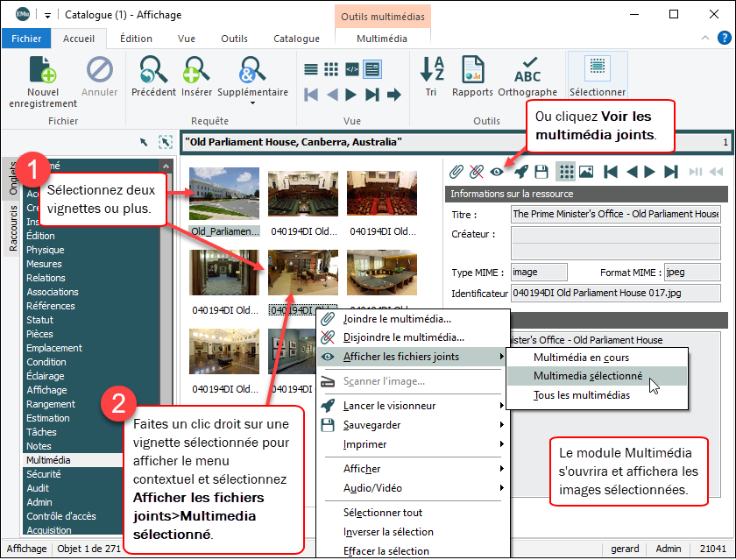Toggle the thumbnail grid view in multimedia toolbar
The image size is (736, 560).
[566, 172]
